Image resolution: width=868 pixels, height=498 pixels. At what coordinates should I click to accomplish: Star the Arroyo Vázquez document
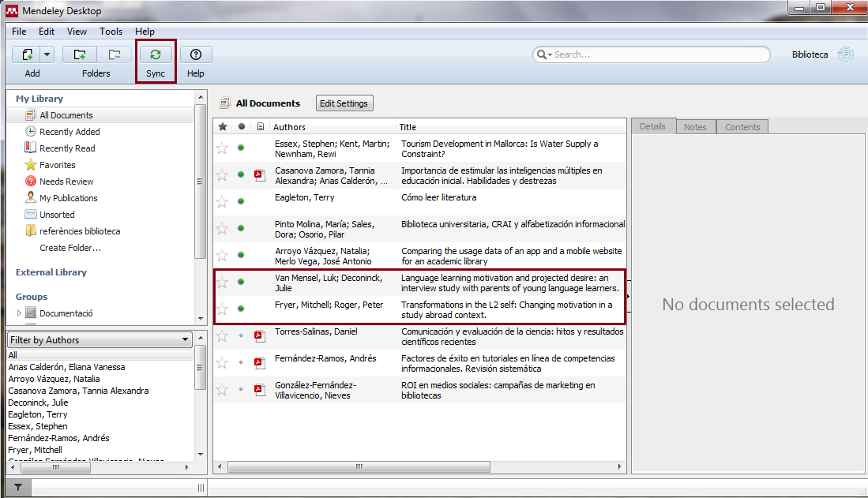(x=222, y=255)
